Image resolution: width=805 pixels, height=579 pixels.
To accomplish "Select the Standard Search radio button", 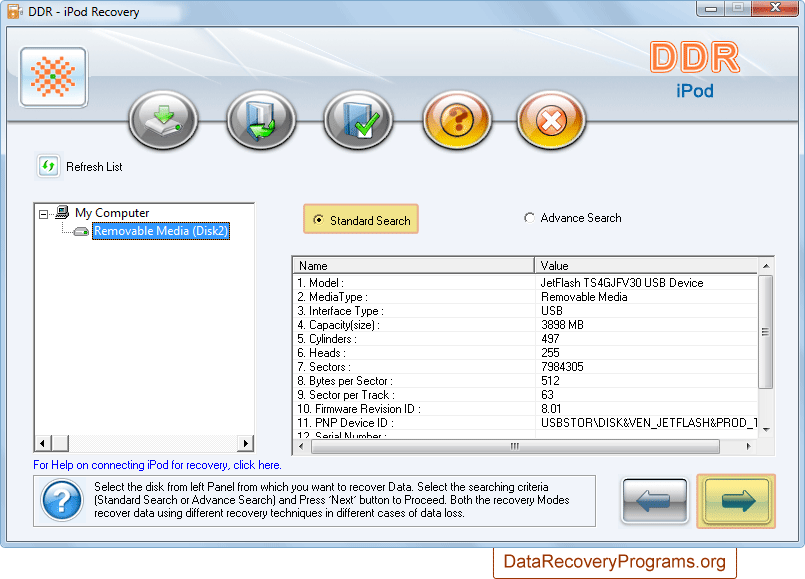I will pyautogui.click(x=318, y=220).
